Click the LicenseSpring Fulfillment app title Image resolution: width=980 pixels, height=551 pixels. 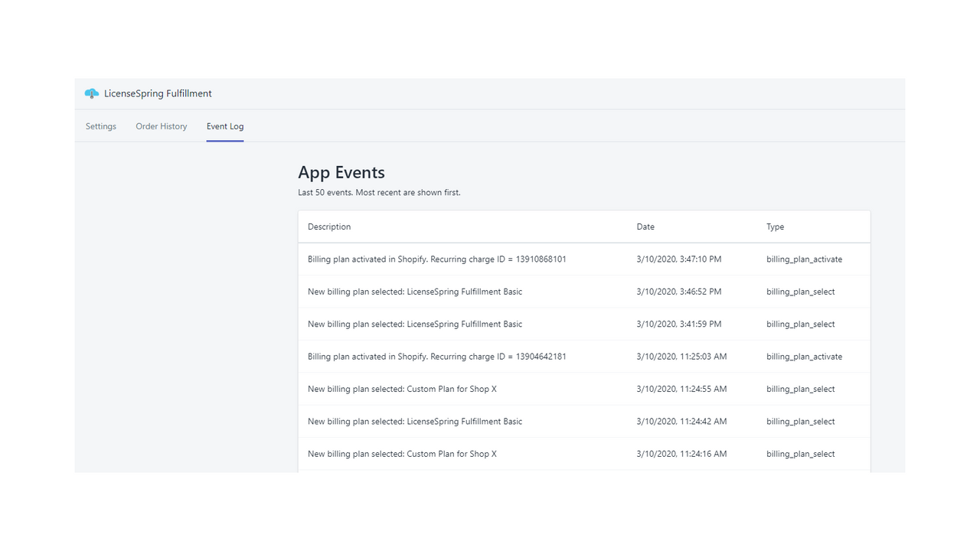[x=158, y=93]
